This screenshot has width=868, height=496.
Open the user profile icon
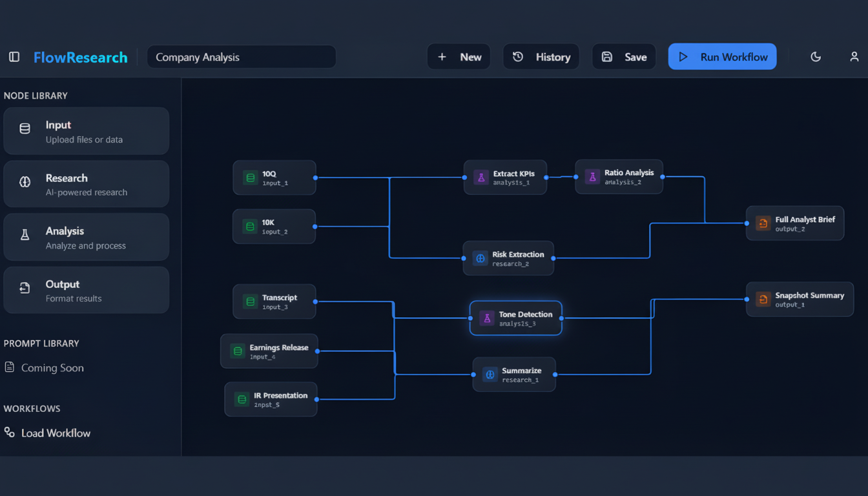854,57
